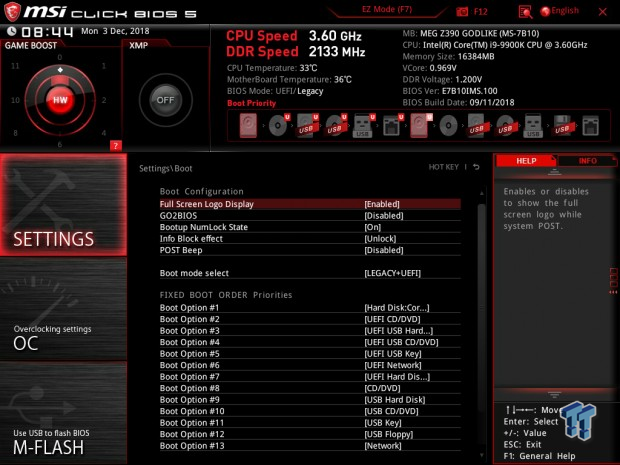Viewport: 620px width, 465px height.
Task: Change Boot Option #13 Network value
Action: pos(310,445)
